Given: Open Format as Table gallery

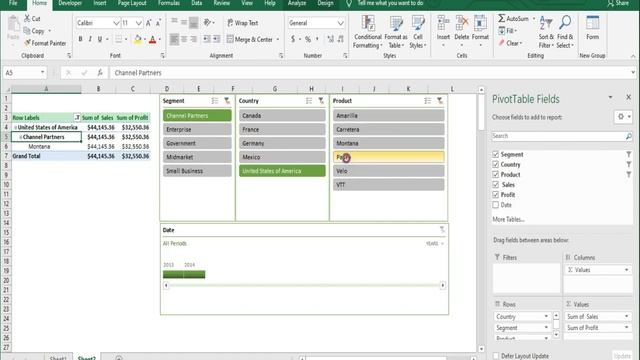Looking at the screenshot, I should (x=396, y=32).
